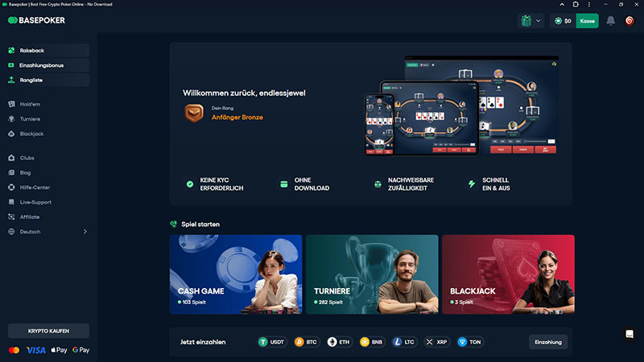
Task: Click "282 Spielt" player count
Action: point(330,302)
